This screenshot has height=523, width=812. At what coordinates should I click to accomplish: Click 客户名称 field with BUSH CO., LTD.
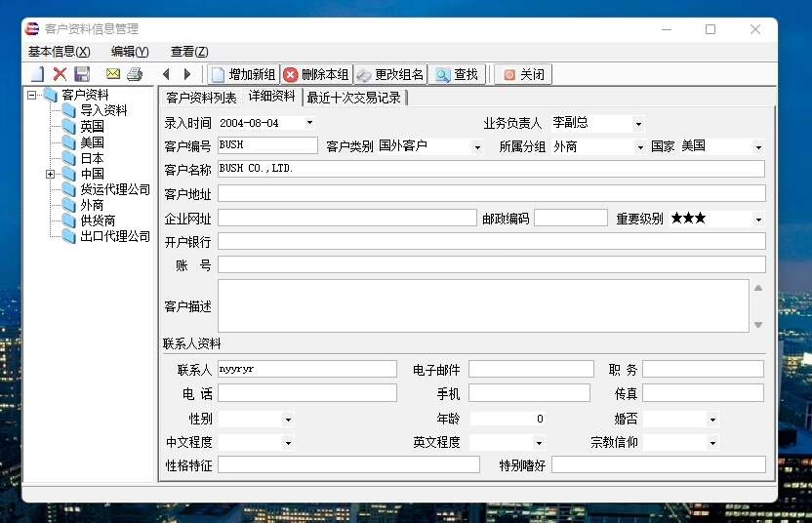point(492,169)
